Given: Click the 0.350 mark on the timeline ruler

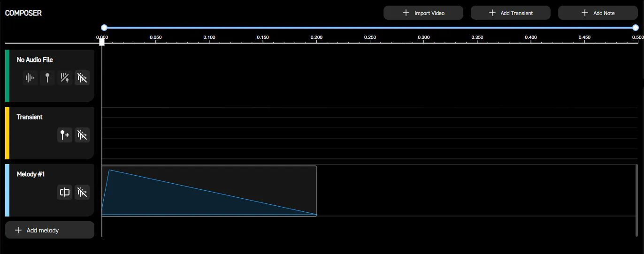Looking at the screenshot, I should (x=477, y=37).
